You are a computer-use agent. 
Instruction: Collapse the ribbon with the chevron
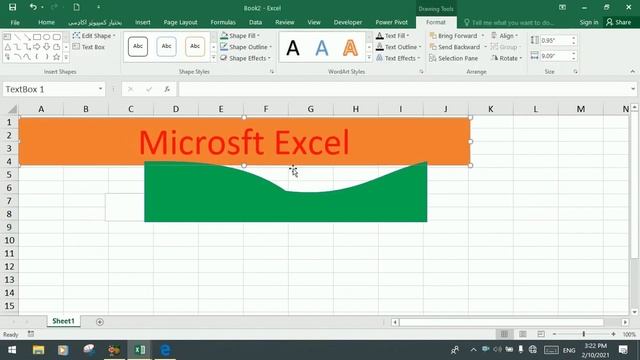632,71
